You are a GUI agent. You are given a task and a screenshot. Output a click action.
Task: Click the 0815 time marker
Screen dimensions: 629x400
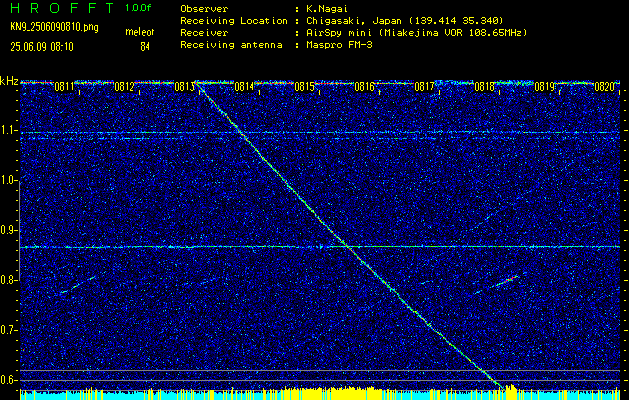pos(304,87)
